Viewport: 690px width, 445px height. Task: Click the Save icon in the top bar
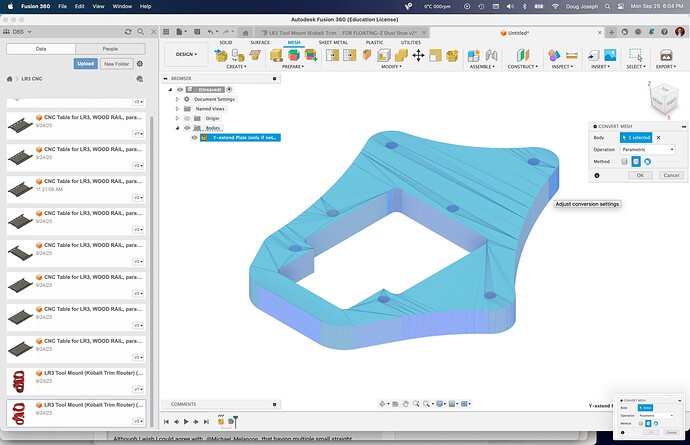(197, 32)
